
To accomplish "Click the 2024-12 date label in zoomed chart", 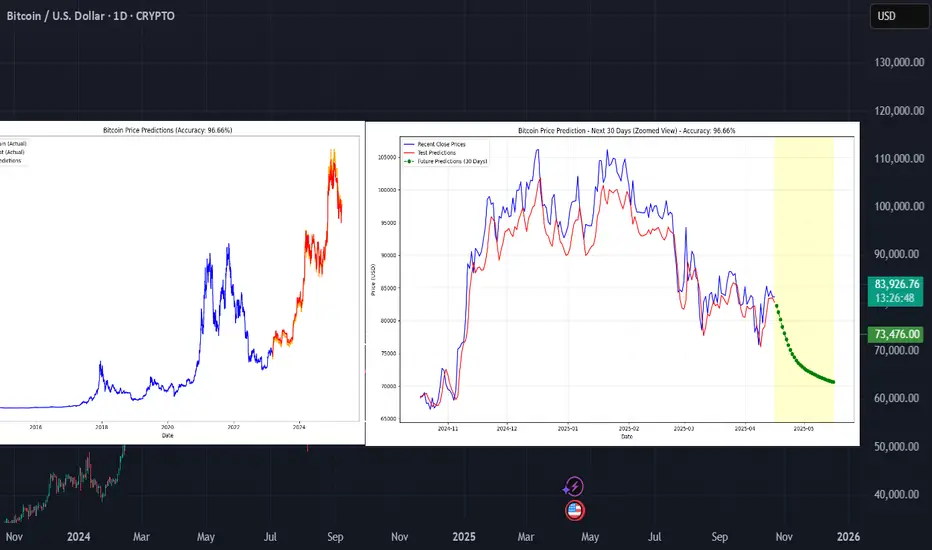I will [507, 429].
